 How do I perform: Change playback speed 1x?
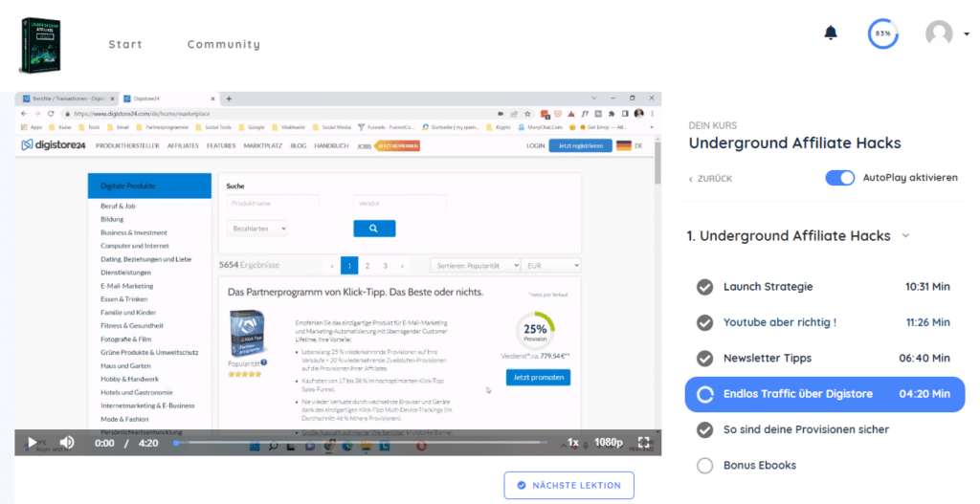[572, 443]
